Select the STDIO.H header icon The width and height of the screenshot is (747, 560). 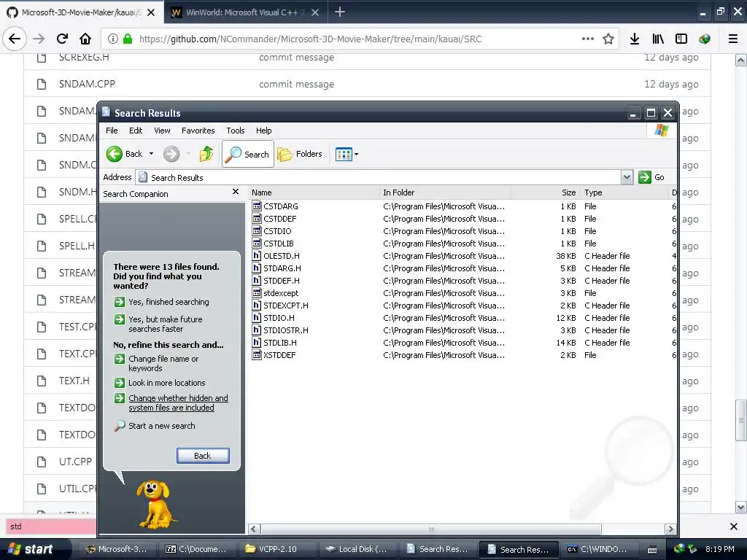(257, 318)
